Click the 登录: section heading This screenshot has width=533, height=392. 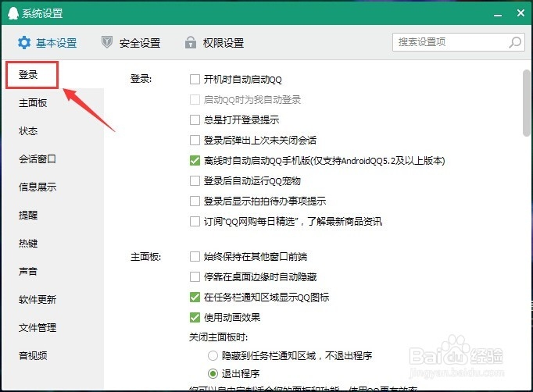(x=141, y=79)
